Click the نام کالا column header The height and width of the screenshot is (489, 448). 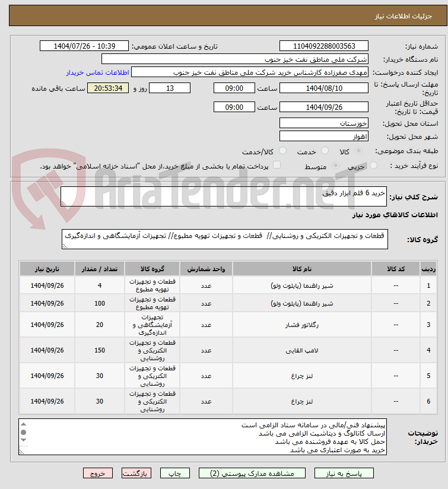point(302,269)
